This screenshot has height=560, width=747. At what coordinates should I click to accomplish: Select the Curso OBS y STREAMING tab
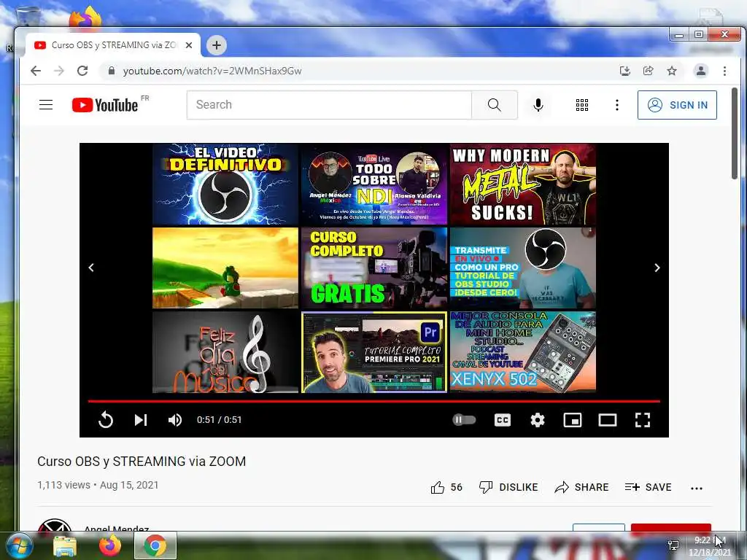point(113,45)
